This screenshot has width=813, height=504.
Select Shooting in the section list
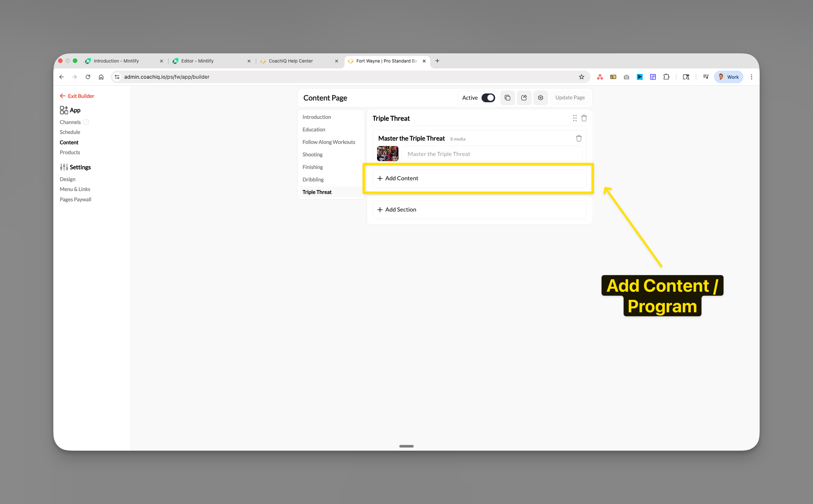pyautogui.click(x=312, y=154)
